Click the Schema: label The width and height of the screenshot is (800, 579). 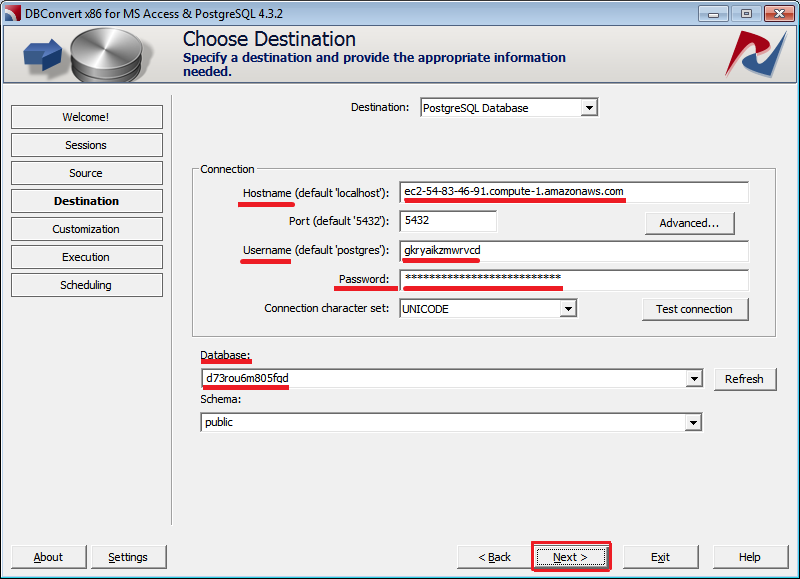click(220, 399)
